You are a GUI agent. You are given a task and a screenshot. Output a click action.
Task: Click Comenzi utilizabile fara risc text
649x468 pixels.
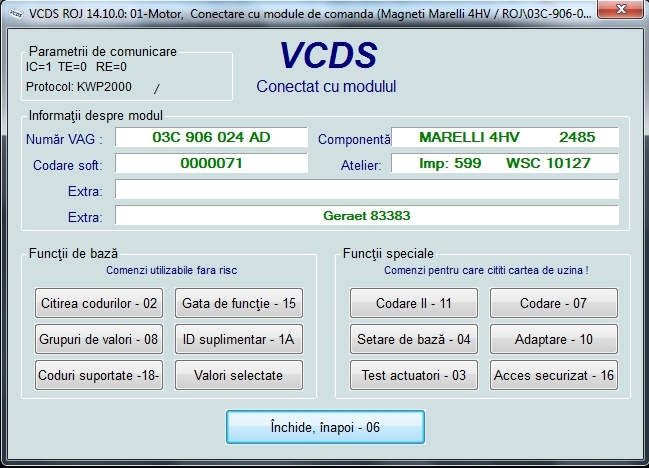171,270
